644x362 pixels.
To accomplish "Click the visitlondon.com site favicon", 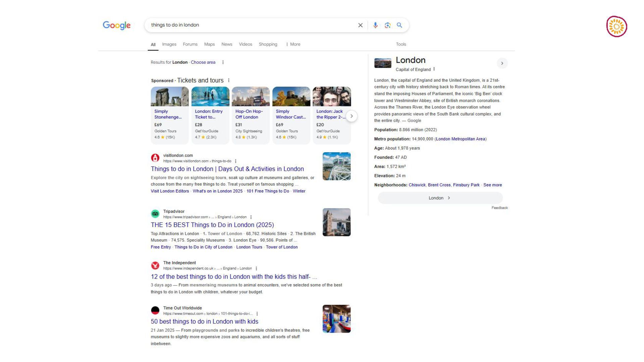I will [x=155, y=158].
